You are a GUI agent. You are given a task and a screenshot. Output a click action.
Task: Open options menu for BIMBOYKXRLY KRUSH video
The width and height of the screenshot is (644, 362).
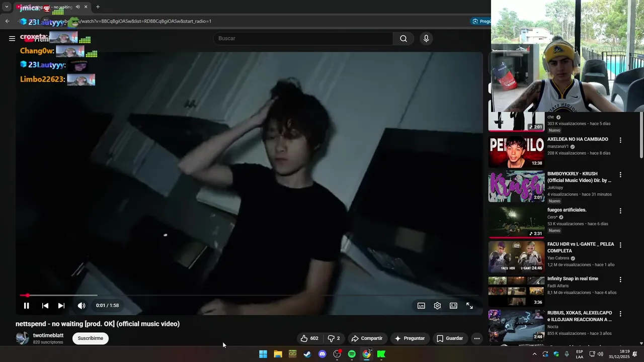click(620, 175)
